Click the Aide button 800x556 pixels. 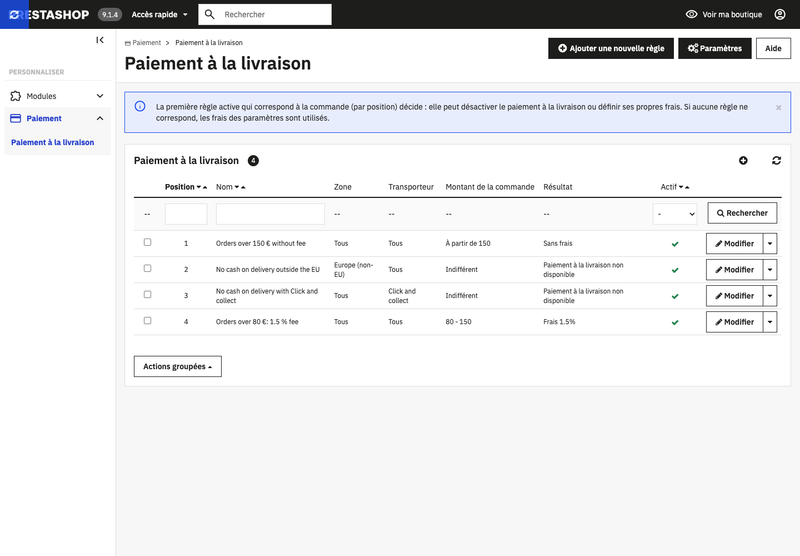773,48
